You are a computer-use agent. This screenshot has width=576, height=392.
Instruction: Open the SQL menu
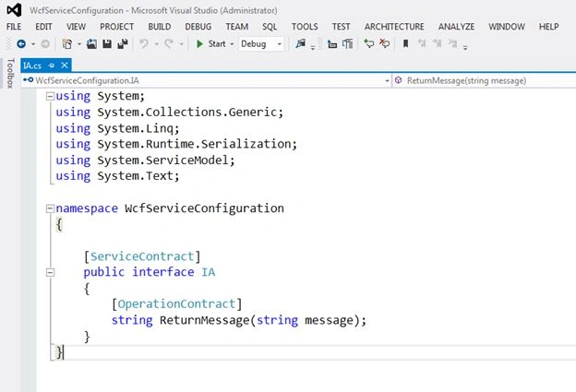coord(270,27)
